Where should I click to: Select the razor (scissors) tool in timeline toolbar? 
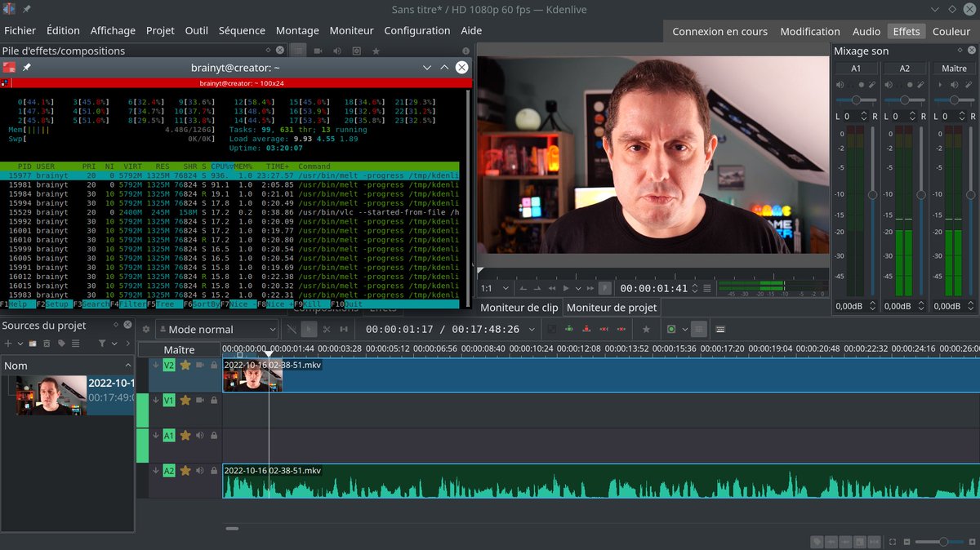pos(327,330)
